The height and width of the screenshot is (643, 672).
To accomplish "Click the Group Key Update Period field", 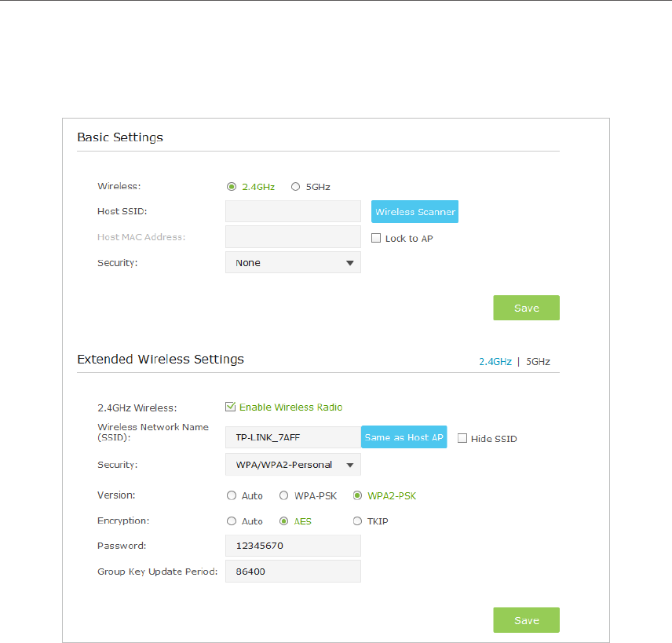I will coord(293,572).
